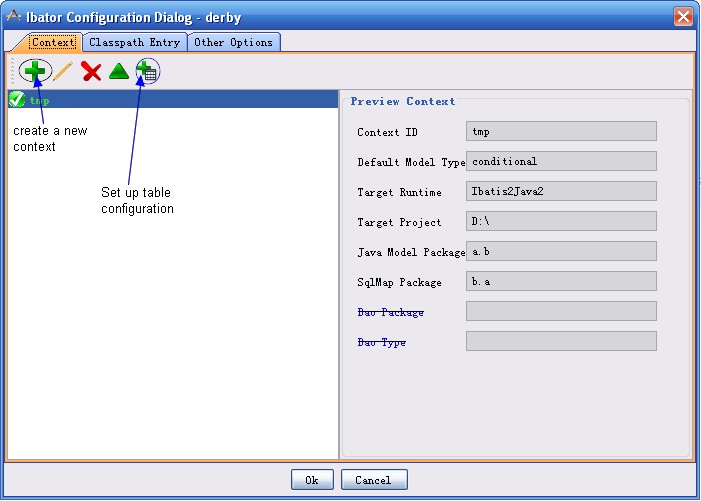Click the pencil edit context icon
The height and width of the screenshot is (501, 701).
point(63,71)
